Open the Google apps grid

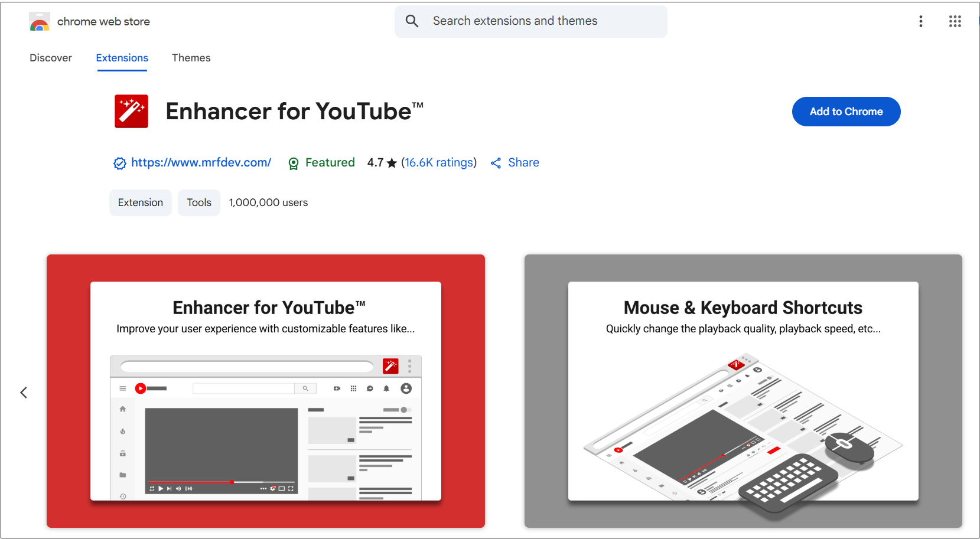tap(955, 21)
